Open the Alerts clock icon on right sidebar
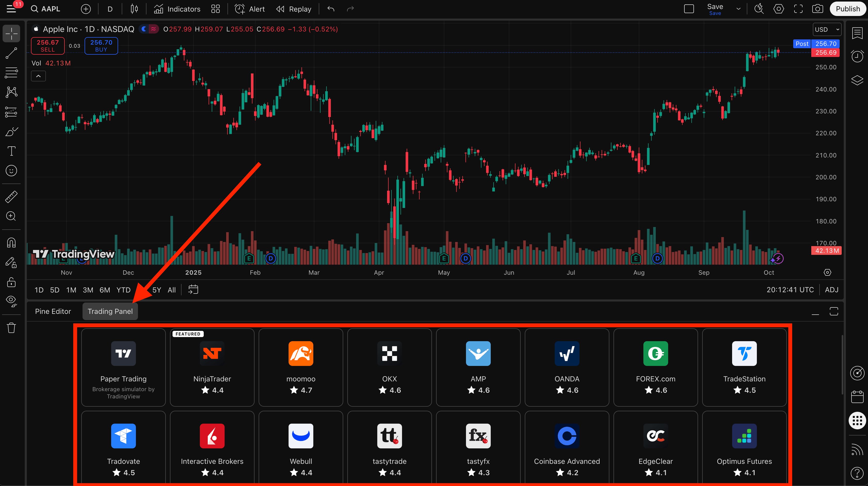 [857, 56]
